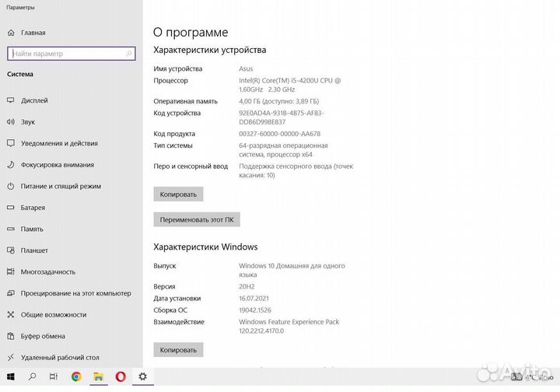Go to Главная settings page
The height and width of the screenshot is (392, 560).
[x=33, y=33]
